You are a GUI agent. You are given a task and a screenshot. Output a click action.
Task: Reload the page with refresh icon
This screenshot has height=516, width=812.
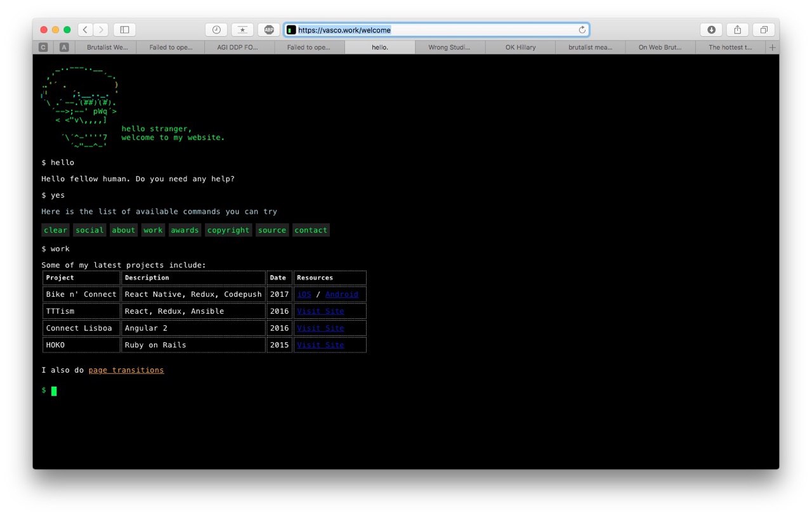click(582, 30)
